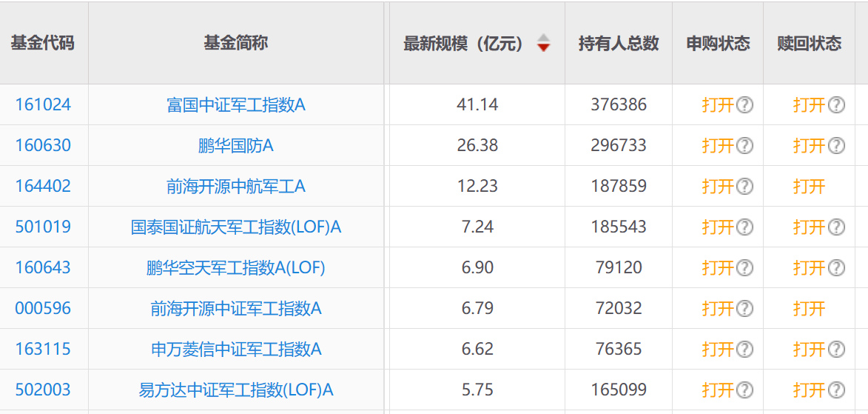Click question mark in 164402 purchase status cell
This screenshot has height=414, width=868.
(745, 186)
